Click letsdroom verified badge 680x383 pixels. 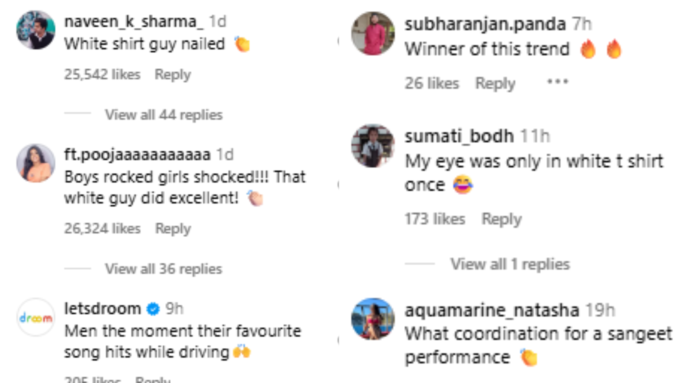coord(153,309)
